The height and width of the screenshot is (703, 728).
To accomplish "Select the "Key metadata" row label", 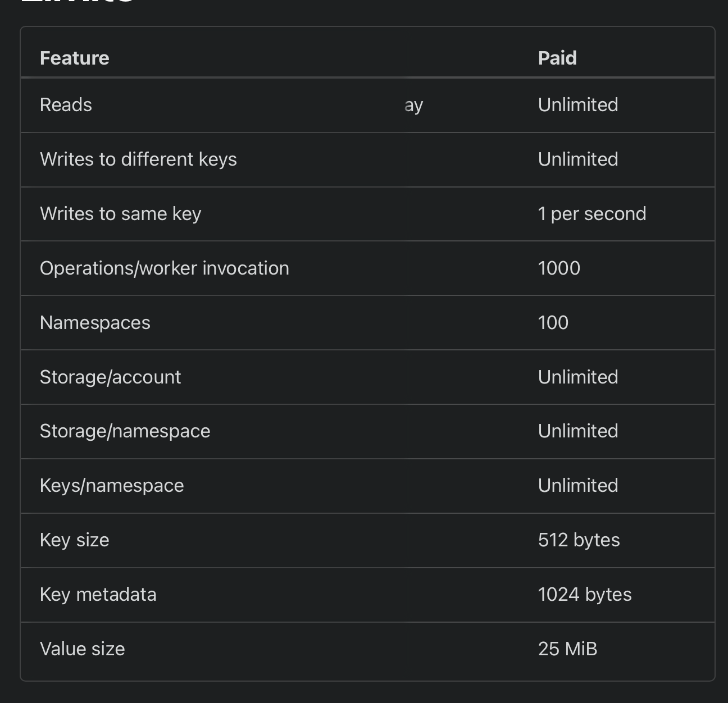I will point(98,595).
